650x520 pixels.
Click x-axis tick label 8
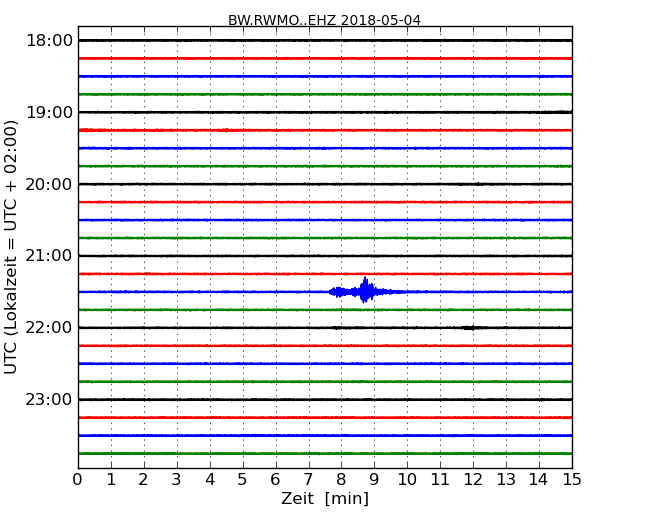pyautogui.click(x=341, y=480)
